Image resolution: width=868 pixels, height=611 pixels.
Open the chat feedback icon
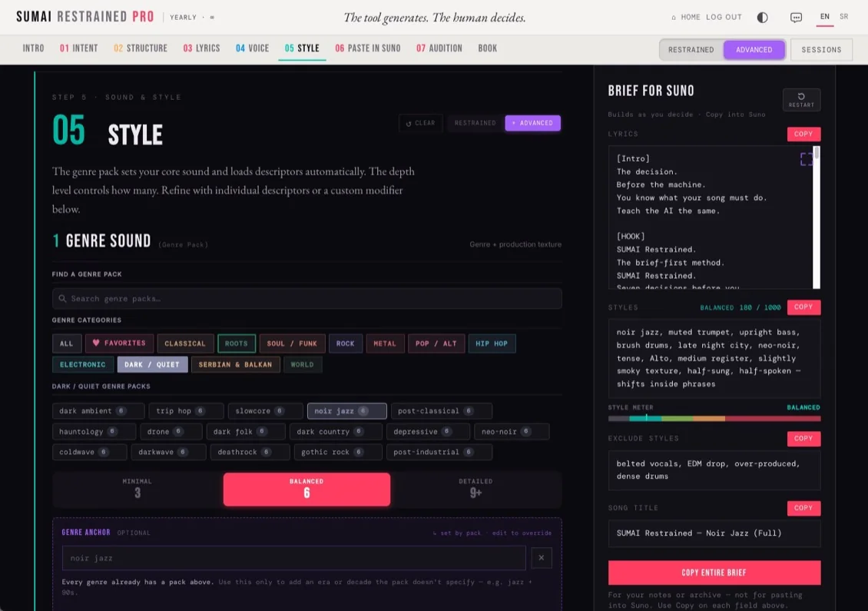click(796, 17)
